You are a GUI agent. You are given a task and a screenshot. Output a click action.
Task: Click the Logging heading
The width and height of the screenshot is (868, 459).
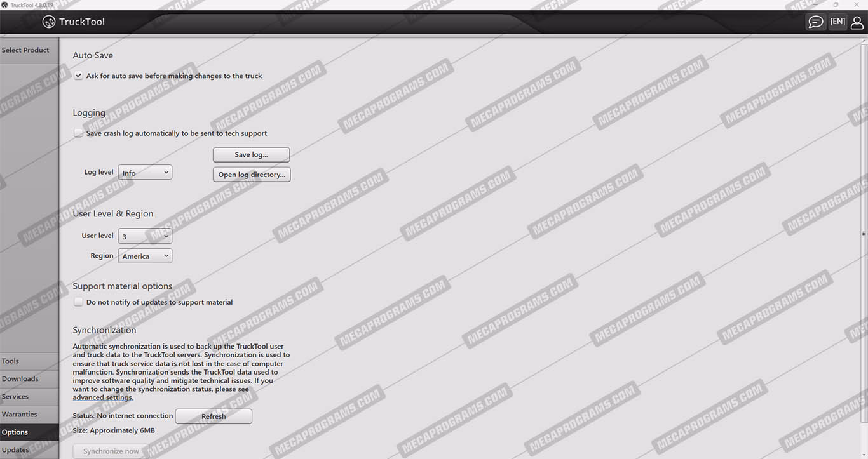click(x=89, y=113)
